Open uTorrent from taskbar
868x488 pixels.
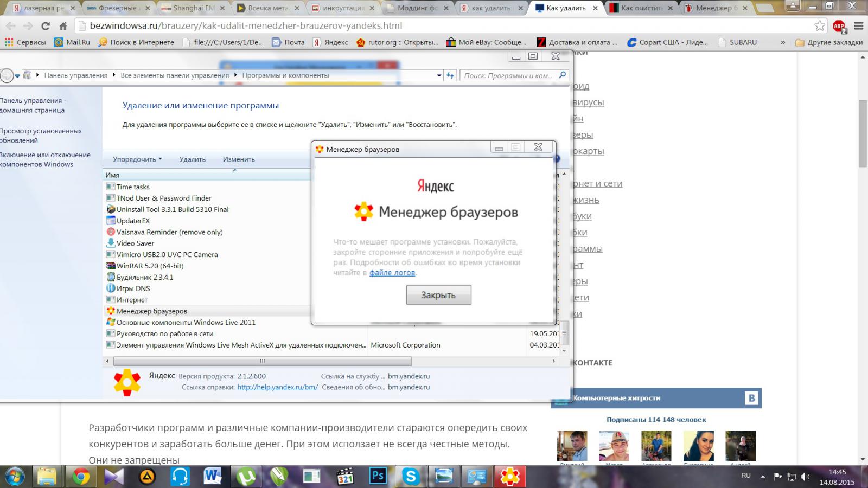tap(246, 477)
